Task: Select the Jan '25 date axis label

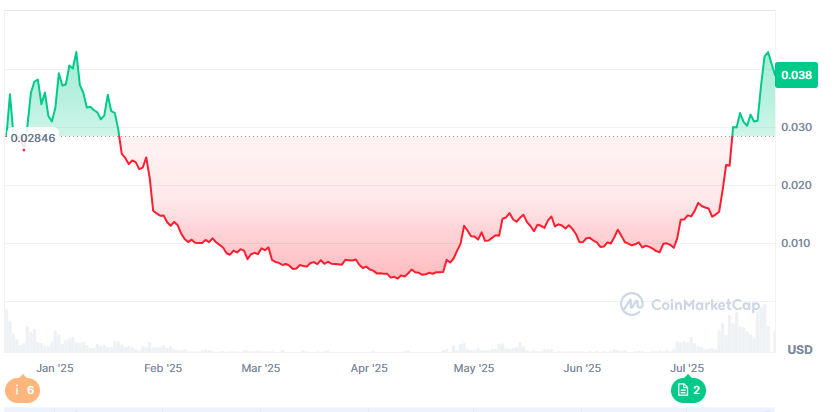Action: 58,369
